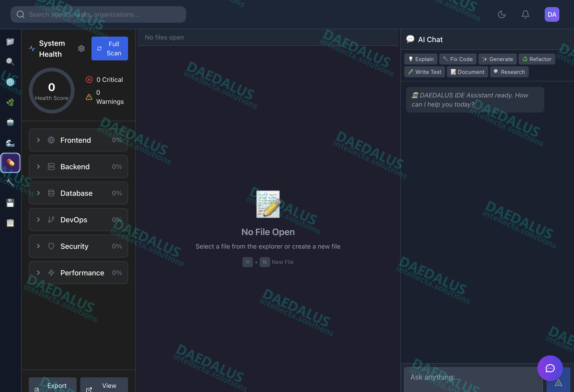Viewport: 574px width, 392px height.
Task: Choose the Fix Code AI action
Action: [458, 59]
